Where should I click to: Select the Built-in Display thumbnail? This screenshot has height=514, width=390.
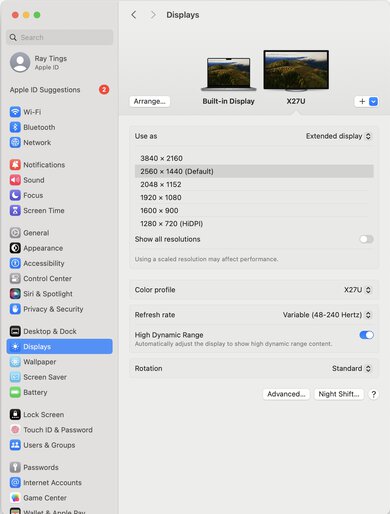229,74
